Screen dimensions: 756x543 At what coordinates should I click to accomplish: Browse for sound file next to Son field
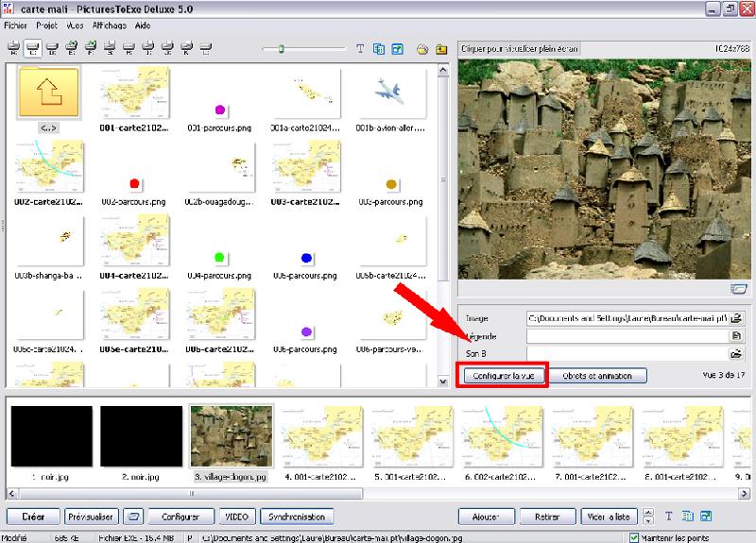pos(736,353)
